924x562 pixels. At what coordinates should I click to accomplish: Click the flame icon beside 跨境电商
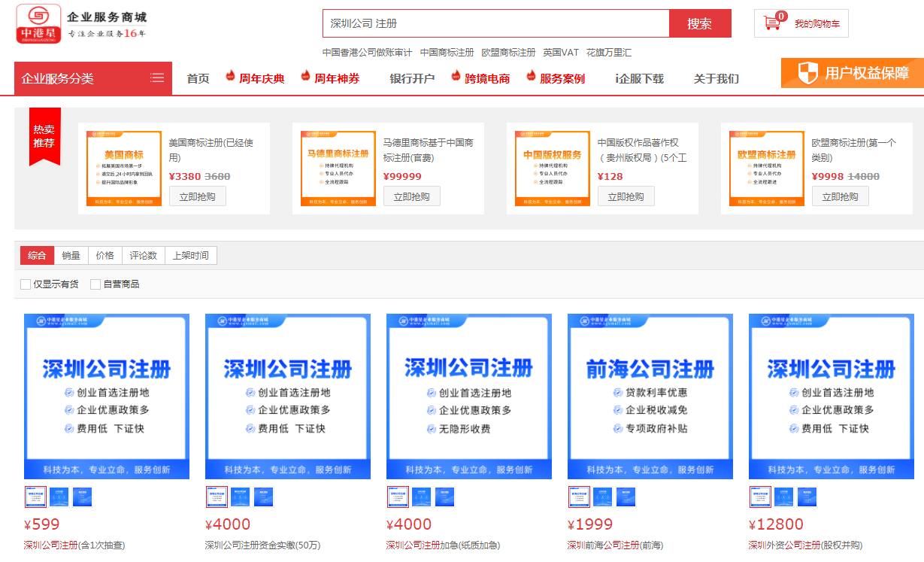[456, 76]
